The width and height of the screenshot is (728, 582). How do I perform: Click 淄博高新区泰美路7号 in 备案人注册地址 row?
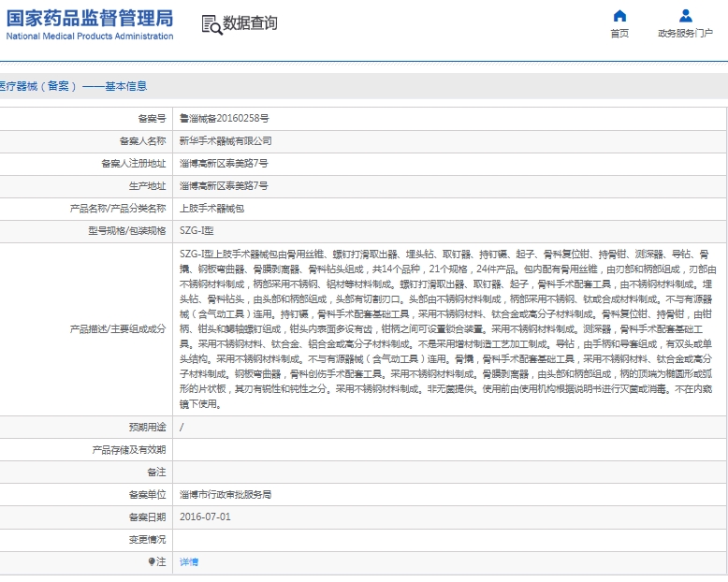224,164
